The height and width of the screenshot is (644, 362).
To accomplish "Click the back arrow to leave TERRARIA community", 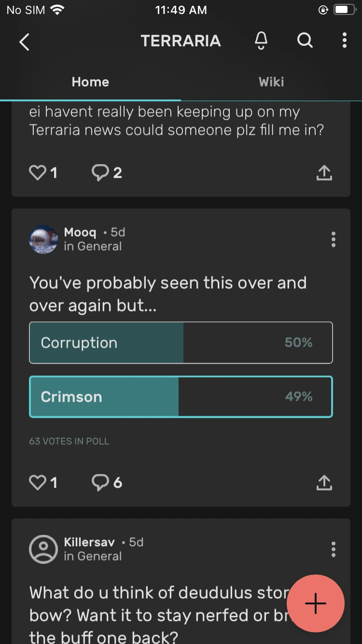I will [x=24, y=42].
